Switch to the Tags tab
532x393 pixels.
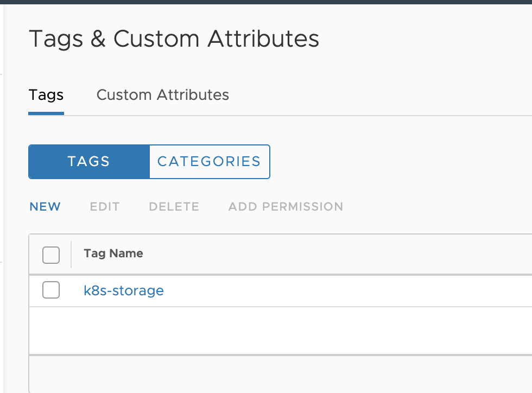(46, 95)
